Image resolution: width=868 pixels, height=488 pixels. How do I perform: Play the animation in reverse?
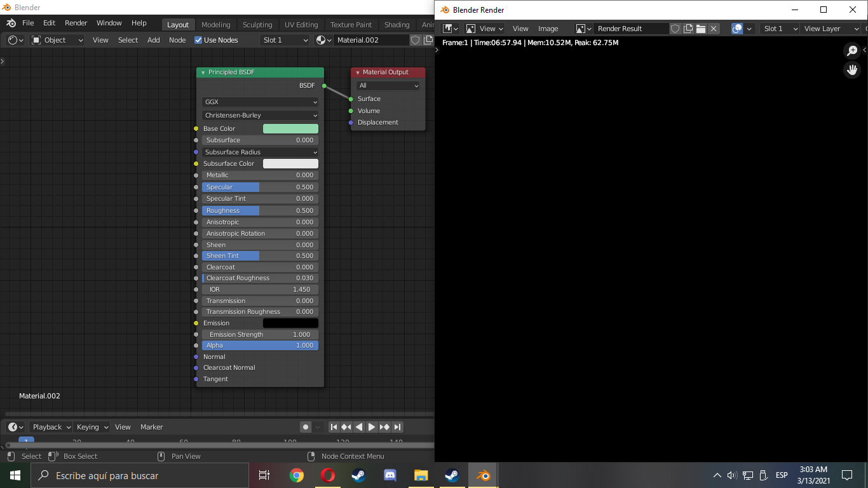tap(359, 427)
